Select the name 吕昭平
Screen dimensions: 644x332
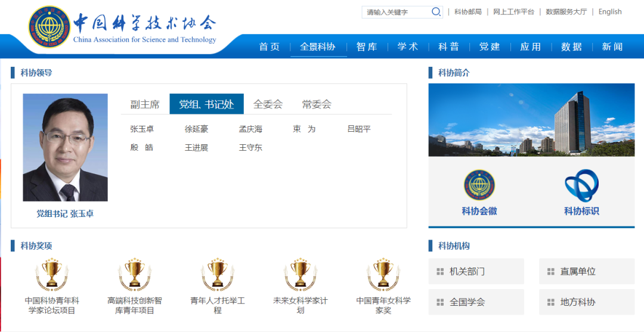pos(359,129)
